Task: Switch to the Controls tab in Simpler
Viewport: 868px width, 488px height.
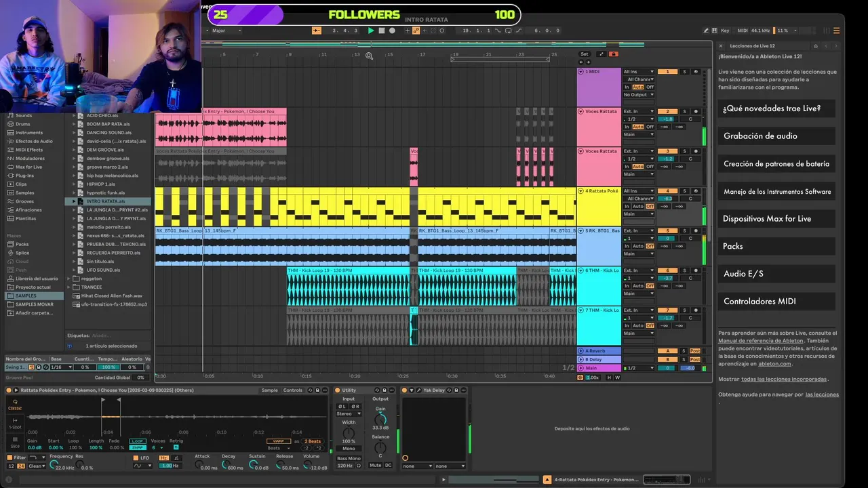Action: (293, 390)
